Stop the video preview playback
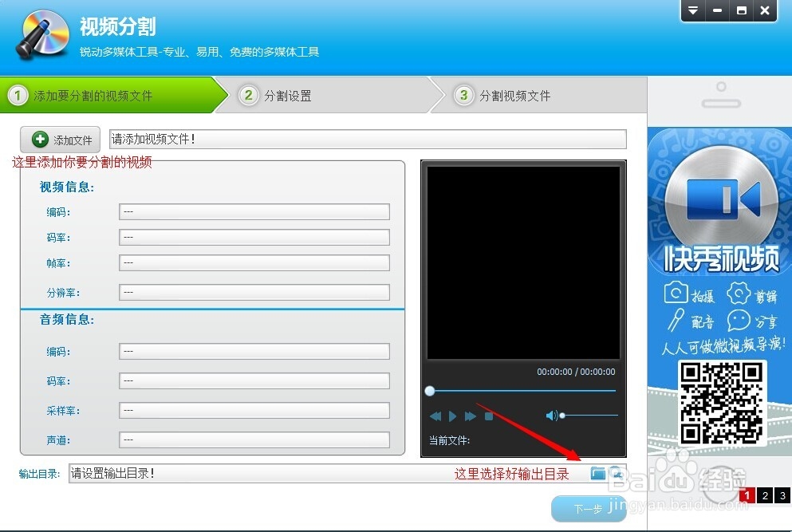The image size is (792, 532). [489, 416]
